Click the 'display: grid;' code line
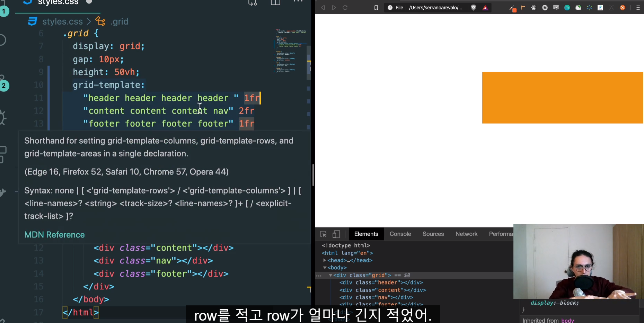 tap(108, 46)
